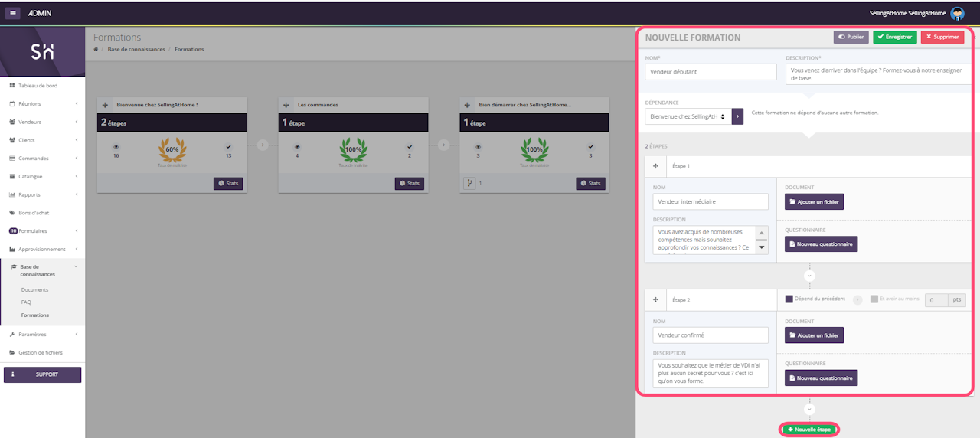
Task: Click the move icon on the Les commandes card
Action: pos(286,105)
